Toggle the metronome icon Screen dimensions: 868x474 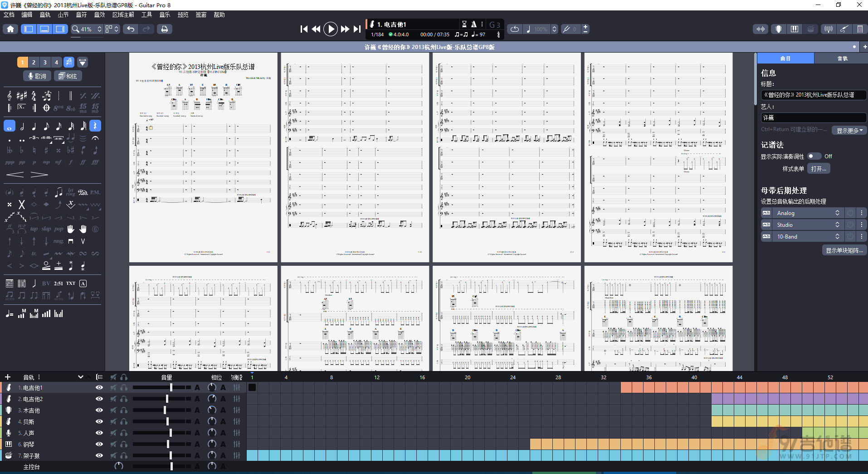point(473,24)
